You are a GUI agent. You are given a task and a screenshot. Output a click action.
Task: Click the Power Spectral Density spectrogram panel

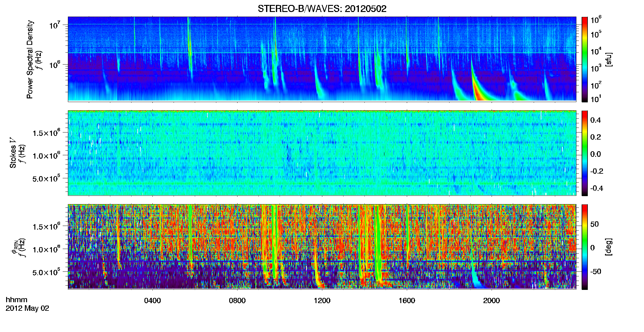click(322, 59)
